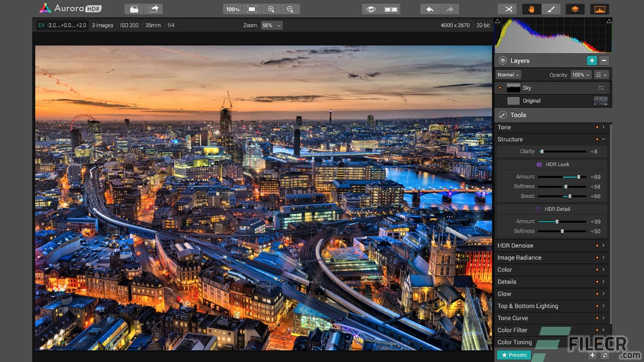Toggle the Sky layer visibility
644x362 pixels.
[500, 87]
